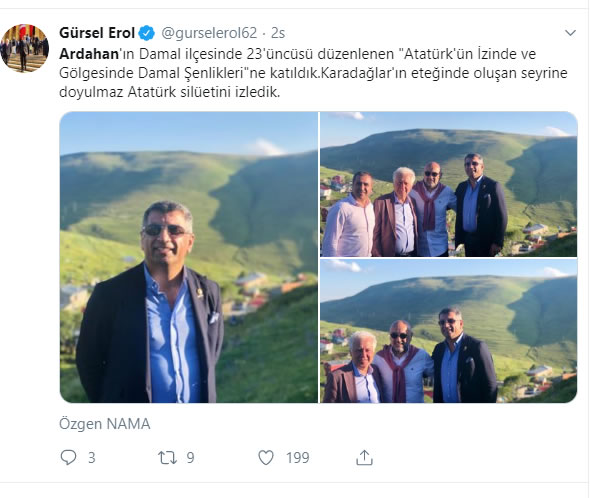This screenshot has height=498, width=590.
Task: Open the Gürsel Erol display name link
Action: coord(97,33)
